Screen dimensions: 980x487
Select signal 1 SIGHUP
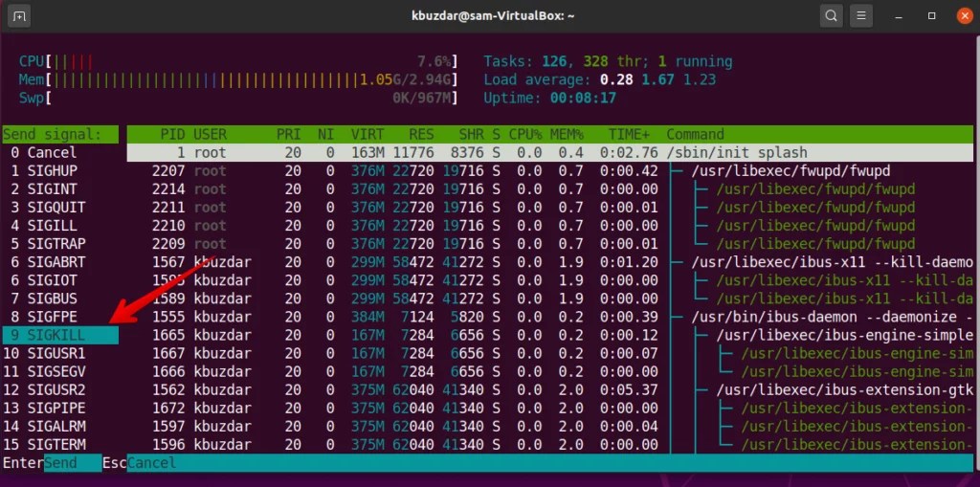point(60,170)
